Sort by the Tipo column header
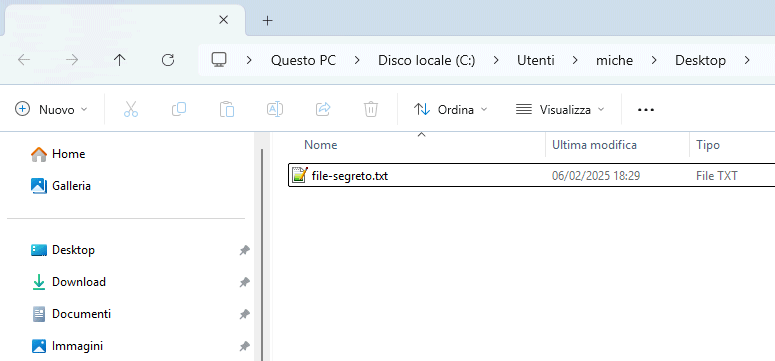Viewport: 775px width, 361px height. click(708, 145)
